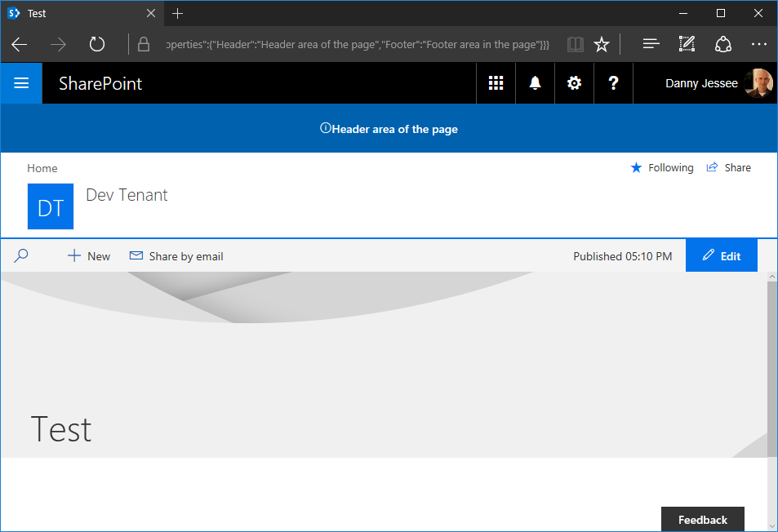
Task: Open the browser more options ellipsis
Action: click(x=758, y=44)
